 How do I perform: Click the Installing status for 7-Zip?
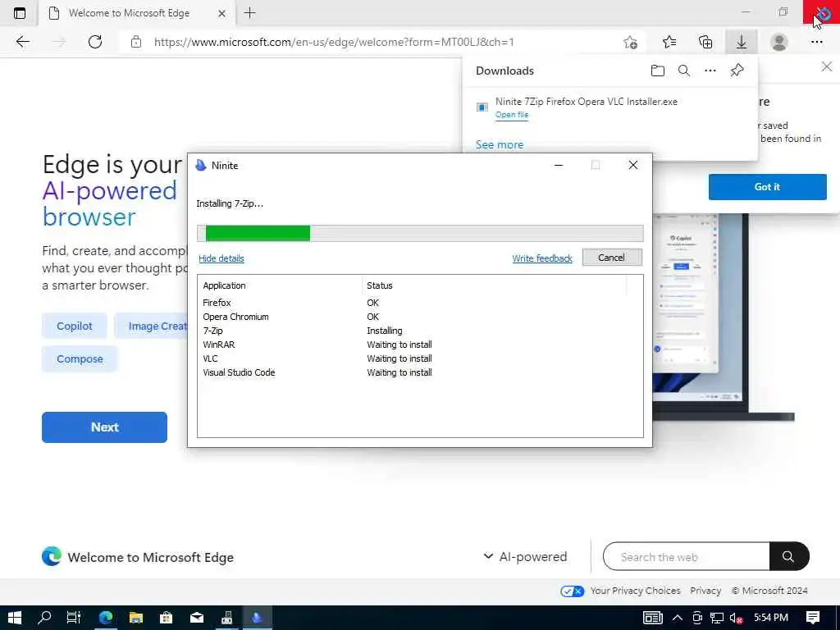(x=384, y=331)
